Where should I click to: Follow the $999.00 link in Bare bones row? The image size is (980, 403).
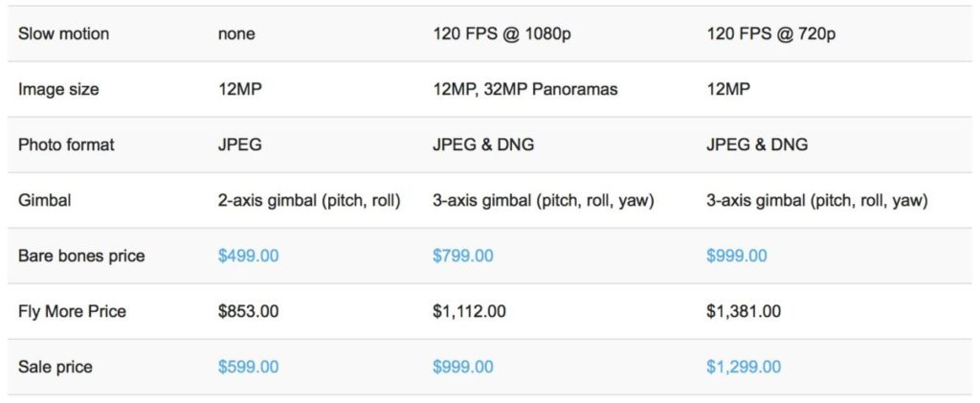pyautogui.click(x=736, y=256)
